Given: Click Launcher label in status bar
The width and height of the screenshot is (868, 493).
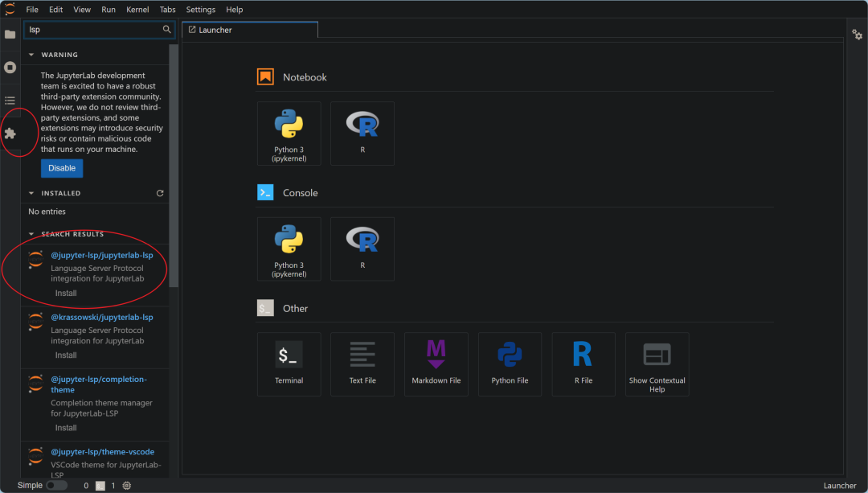Looking at the screenshot, I should (x=840, y=486).
